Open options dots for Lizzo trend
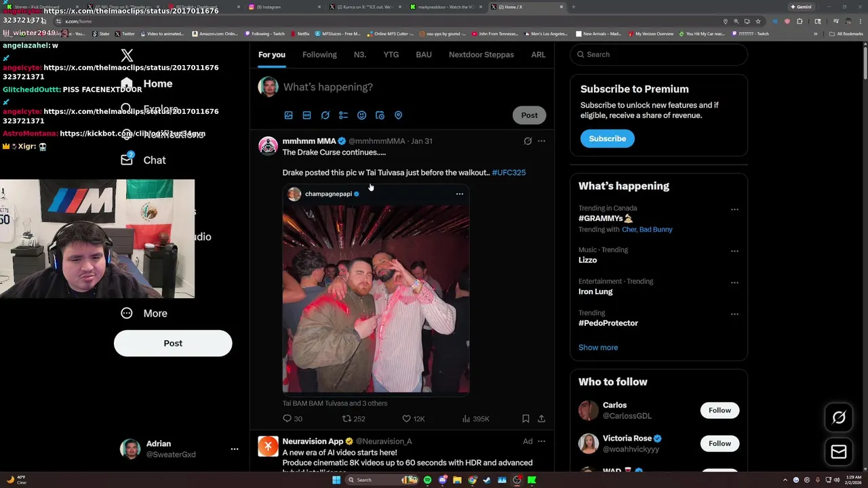 [x=734, y=251]
